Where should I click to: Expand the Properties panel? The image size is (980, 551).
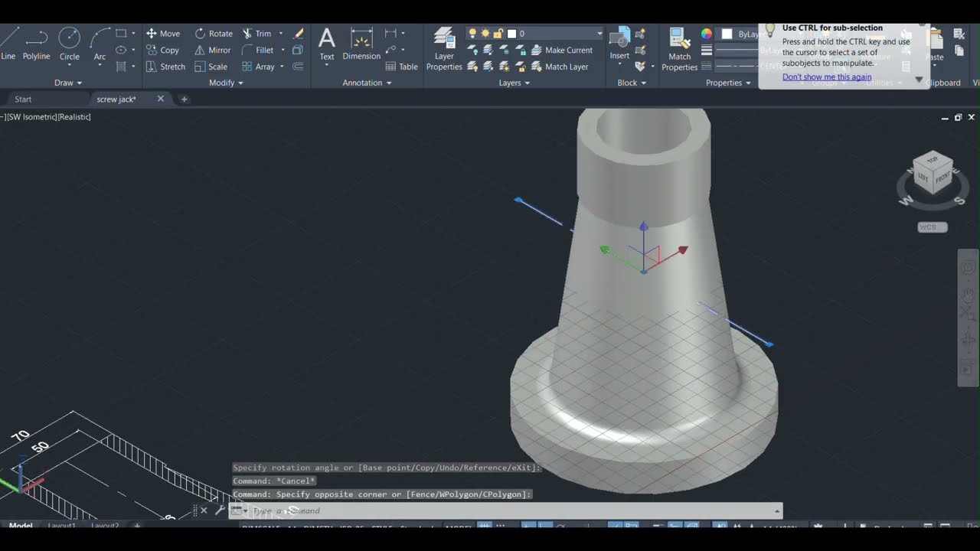(x=728, y=83)
